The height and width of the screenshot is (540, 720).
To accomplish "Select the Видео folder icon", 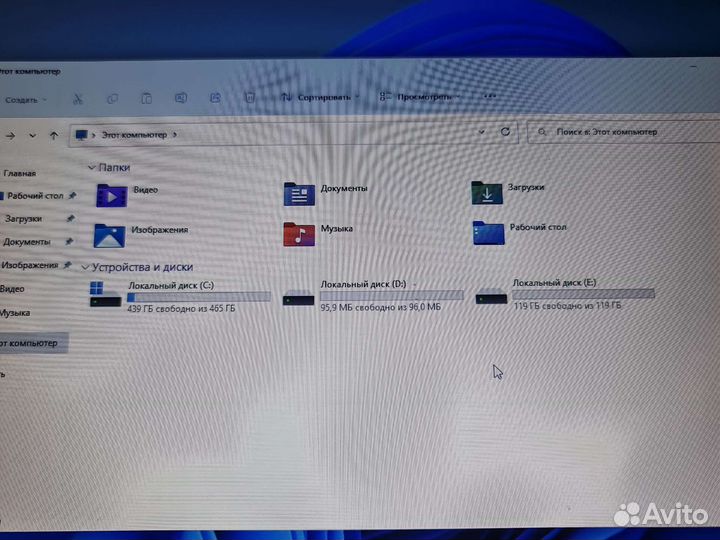I will coord(112,196).
